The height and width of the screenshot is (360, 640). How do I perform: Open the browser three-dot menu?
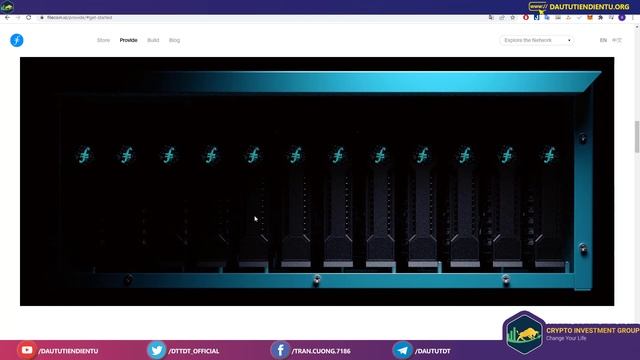(x=633, y=18)
